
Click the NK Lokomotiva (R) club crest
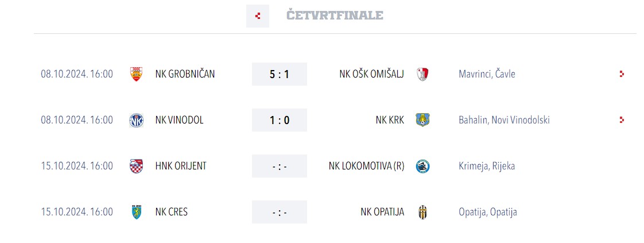[x=423, y=166]
